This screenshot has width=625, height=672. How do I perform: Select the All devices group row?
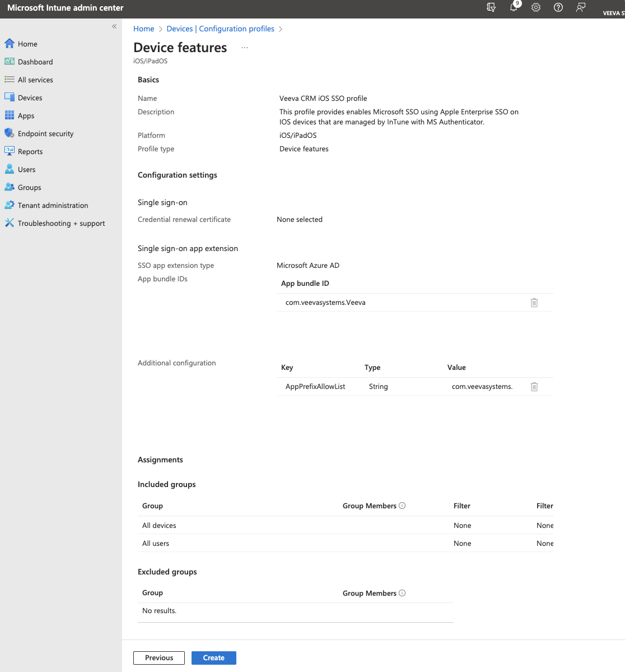(x=159, y=526)
